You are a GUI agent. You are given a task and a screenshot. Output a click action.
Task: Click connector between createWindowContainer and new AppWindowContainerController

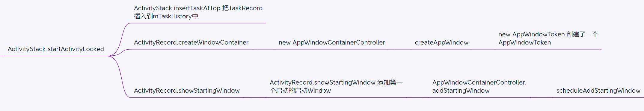[264, 49]
